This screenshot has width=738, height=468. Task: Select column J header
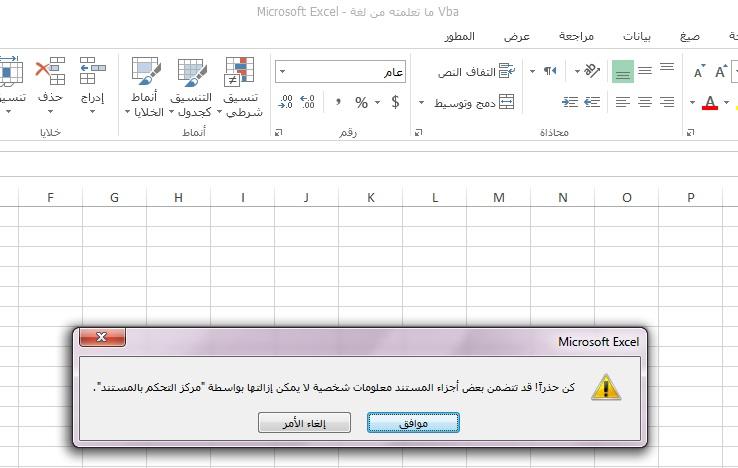pos(306,197)
